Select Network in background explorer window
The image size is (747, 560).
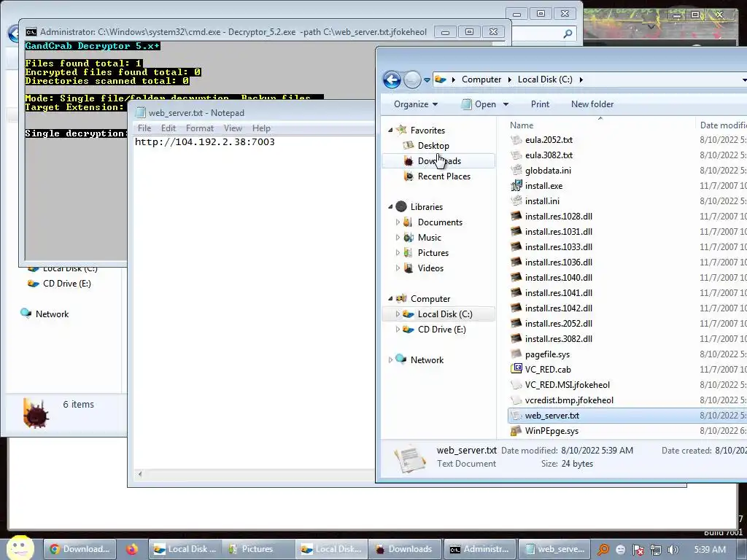coord(52,314)
